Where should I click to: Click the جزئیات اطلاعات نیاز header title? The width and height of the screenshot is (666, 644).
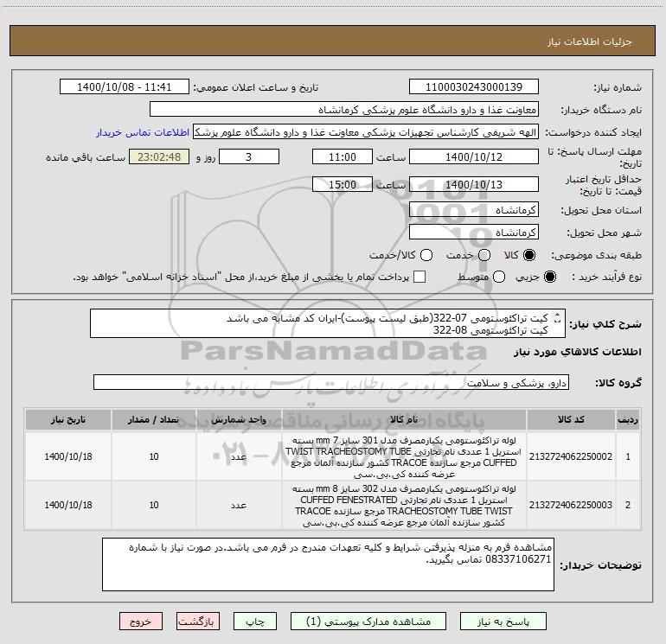click(x=590, y=41)
